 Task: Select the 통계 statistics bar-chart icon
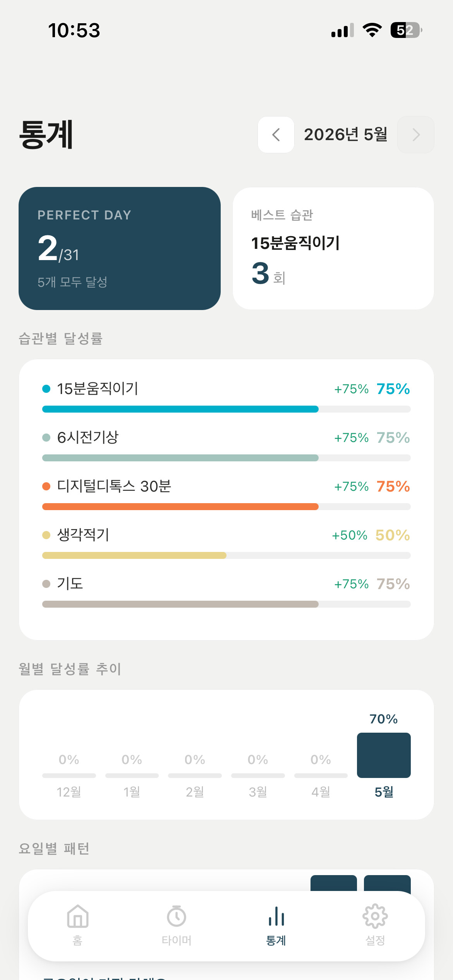click(276, 916)
